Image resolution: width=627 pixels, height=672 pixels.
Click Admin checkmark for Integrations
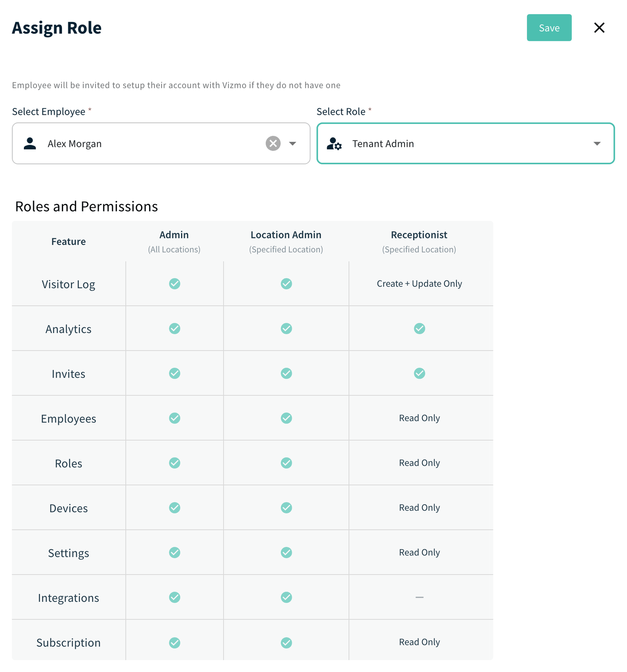(174, 597)
